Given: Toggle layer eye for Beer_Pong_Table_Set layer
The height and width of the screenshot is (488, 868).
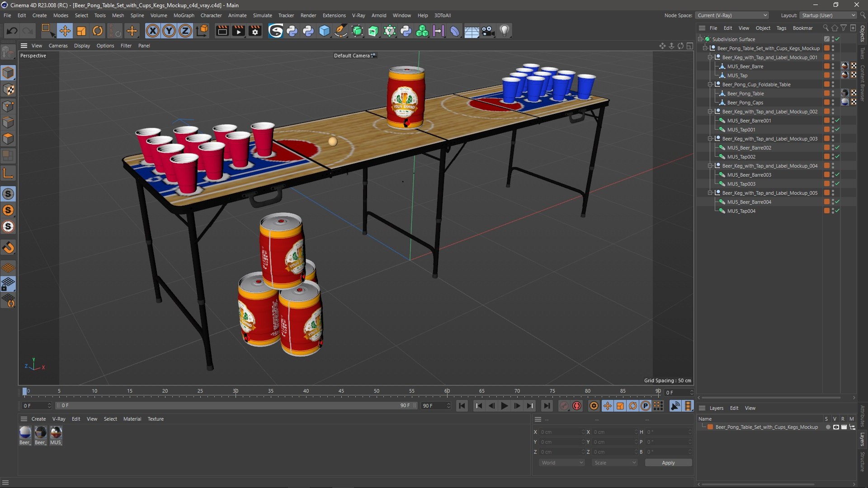Looking at the screenshot, I should point(836,427).
